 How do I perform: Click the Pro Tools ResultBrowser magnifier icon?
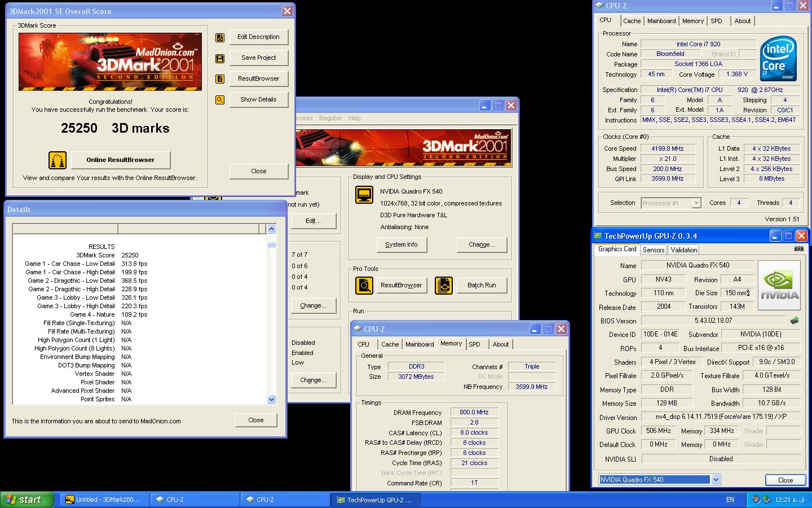tap(364, 286)
